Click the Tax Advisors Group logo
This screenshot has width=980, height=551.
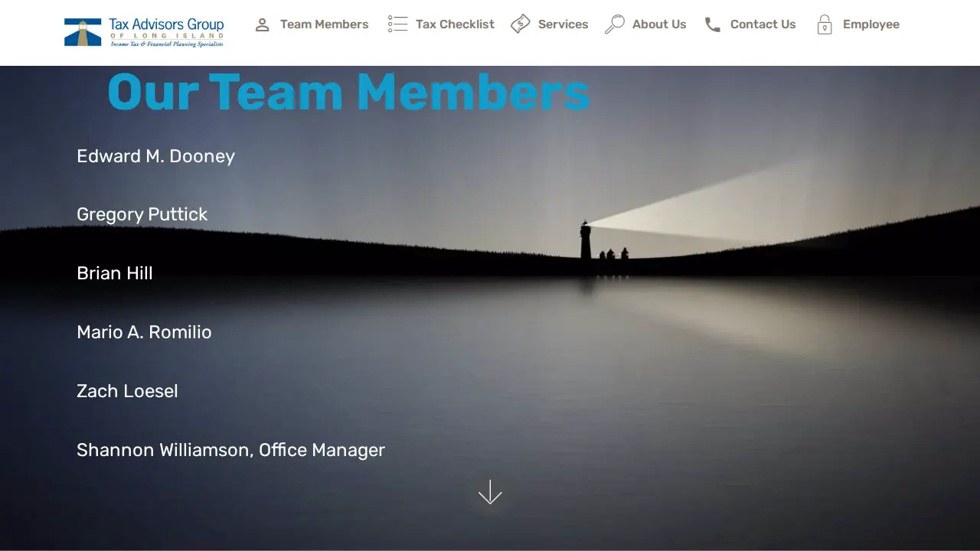[x=144, y=32]
